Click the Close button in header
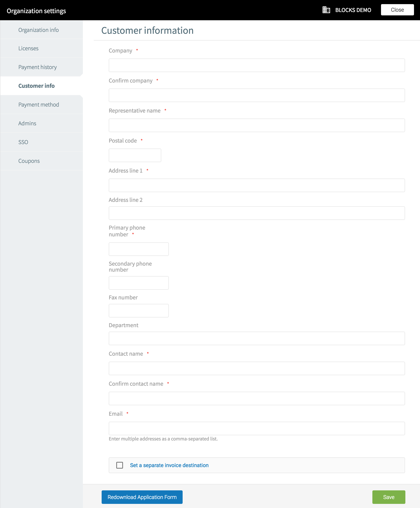Viewport: 420px width, 508px height. click(397, 9)
